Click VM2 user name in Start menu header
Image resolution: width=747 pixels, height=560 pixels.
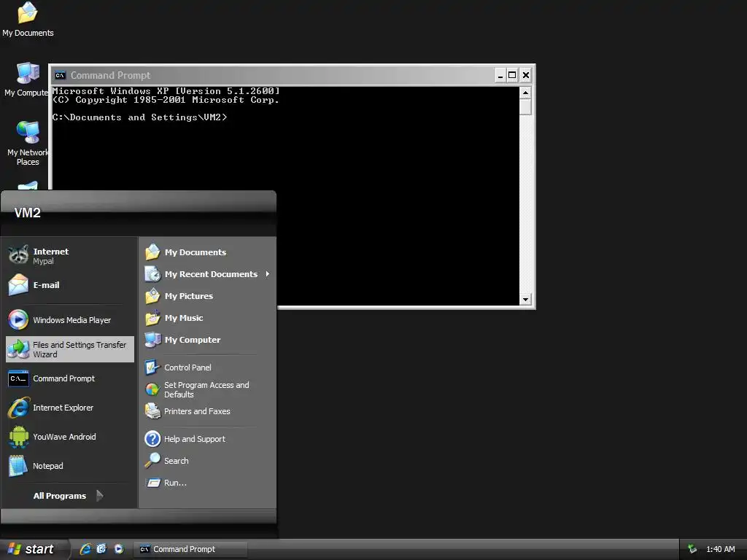tap(28, 212)
